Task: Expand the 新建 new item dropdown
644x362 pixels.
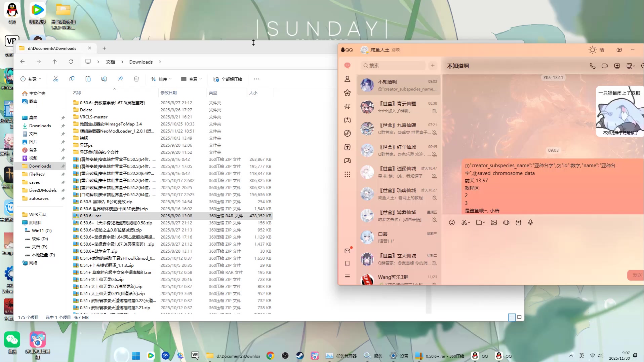Action: point(31,79)
